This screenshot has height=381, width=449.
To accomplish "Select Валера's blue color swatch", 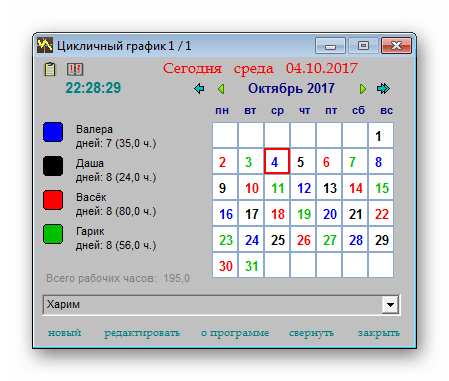I will [x=53, y=132].
